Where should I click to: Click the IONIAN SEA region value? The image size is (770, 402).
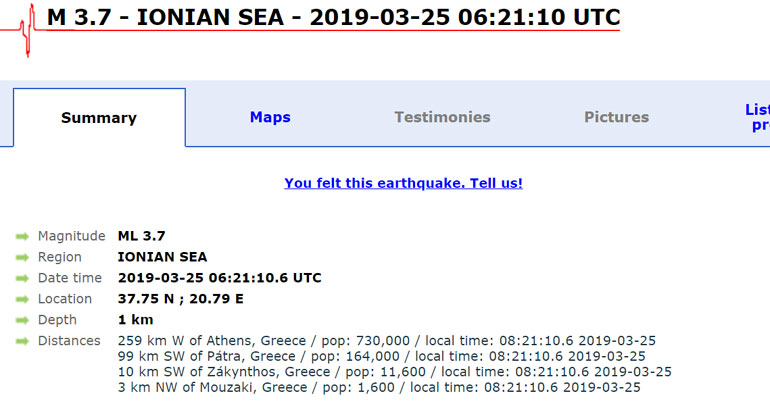click(162, 257)
